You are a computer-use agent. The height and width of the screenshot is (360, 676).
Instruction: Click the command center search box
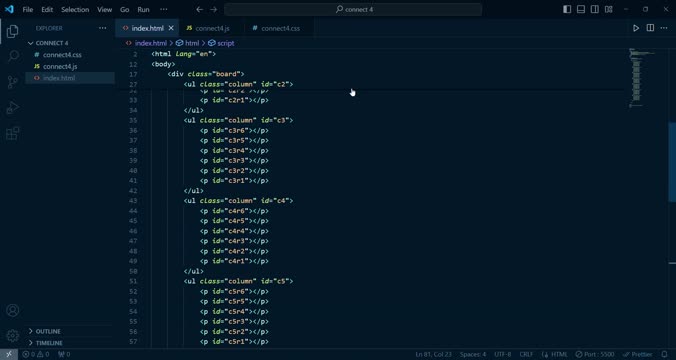pyautogui.click(x=353, y=9)
